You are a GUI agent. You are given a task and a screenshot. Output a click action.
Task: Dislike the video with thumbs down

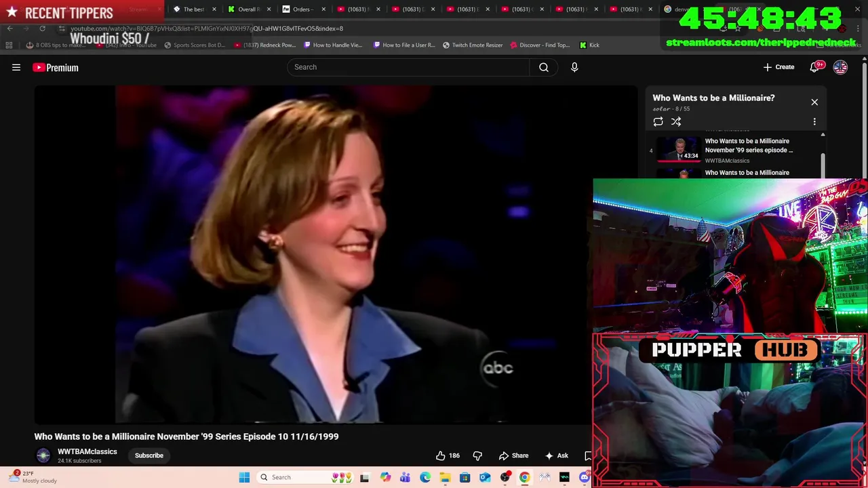(477, 455)
